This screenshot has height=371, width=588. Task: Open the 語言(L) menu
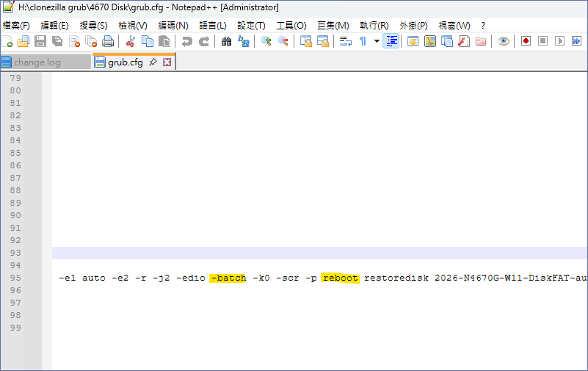point(213,26)
